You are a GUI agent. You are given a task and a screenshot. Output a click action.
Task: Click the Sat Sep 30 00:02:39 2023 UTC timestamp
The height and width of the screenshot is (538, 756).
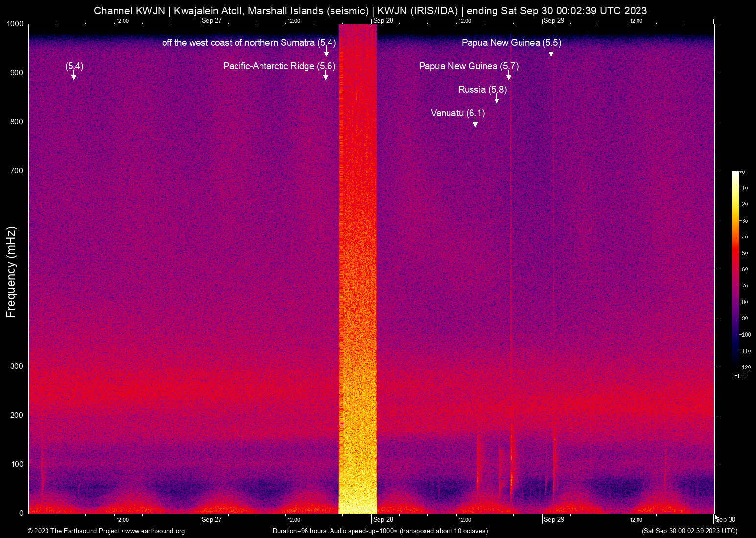pyautogui.click(x=689, y=531)
